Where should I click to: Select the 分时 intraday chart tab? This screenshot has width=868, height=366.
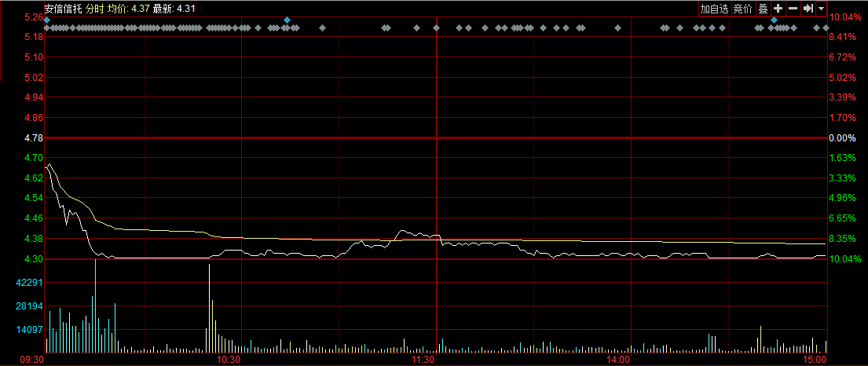[x=94, y=9]
